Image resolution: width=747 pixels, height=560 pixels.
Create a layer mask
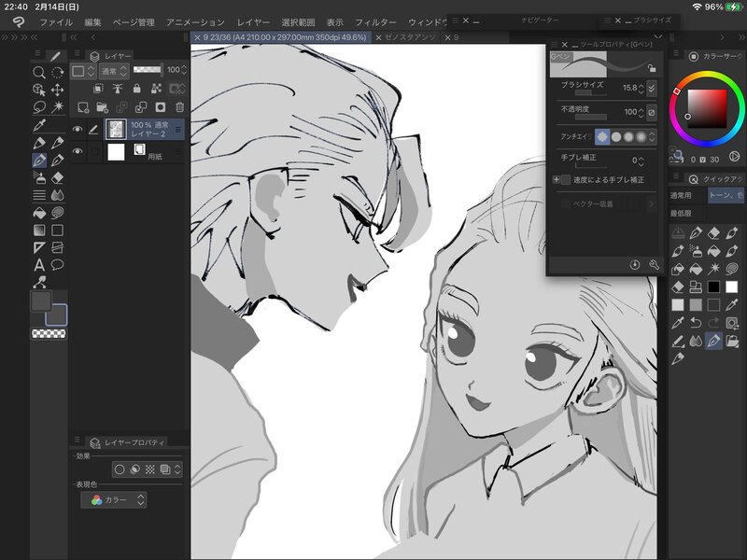(160, 107)
